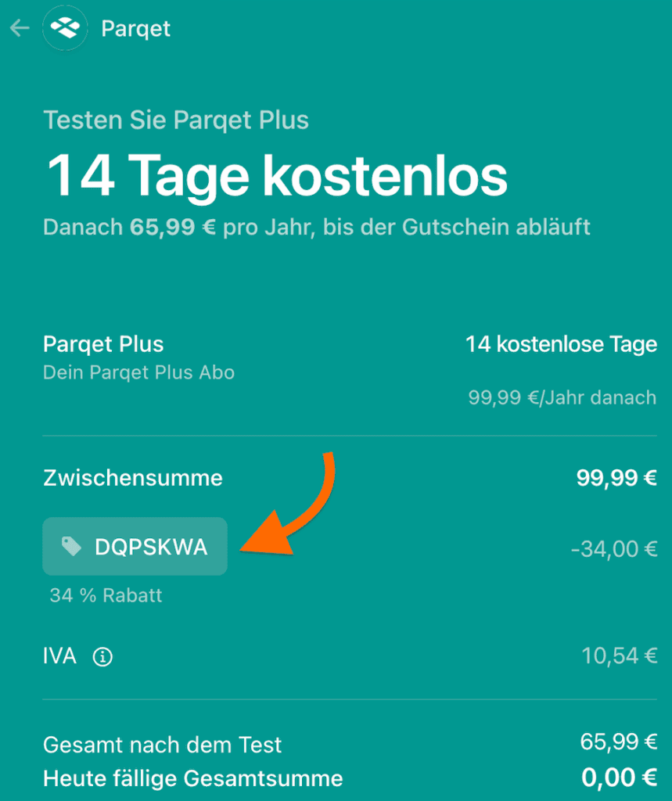The height and width of the screenshot is (801, 672).
Task: Select the DQPSKWA coupon code button
Action: pyautogui.click(x=135, y=547)
